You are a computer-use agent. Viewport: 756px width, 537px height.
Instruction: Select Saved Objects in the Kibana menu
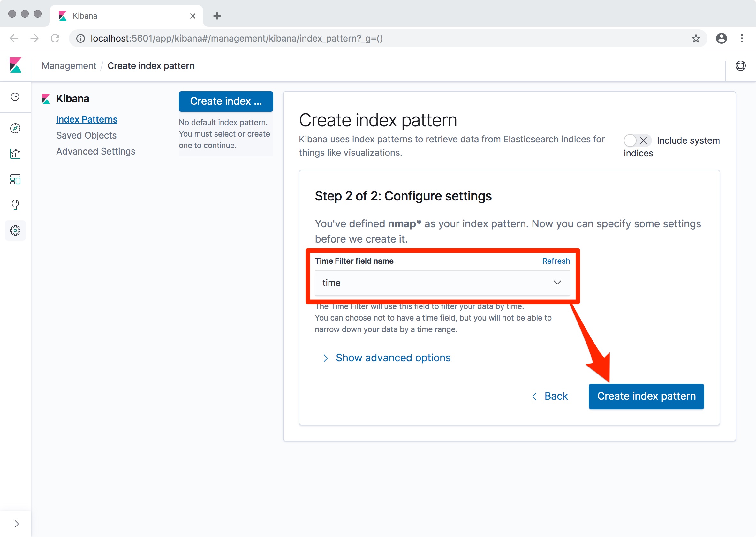pos(86,135)
